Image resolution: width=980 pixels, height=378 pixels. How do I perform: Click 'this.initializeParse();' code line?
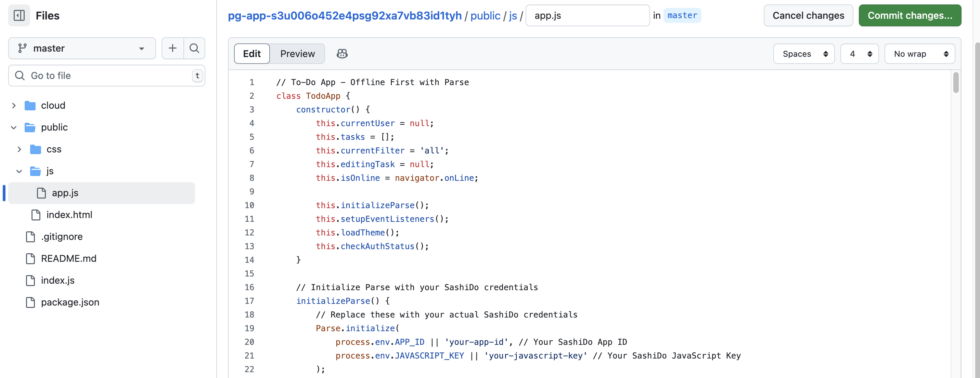point(372,205)
